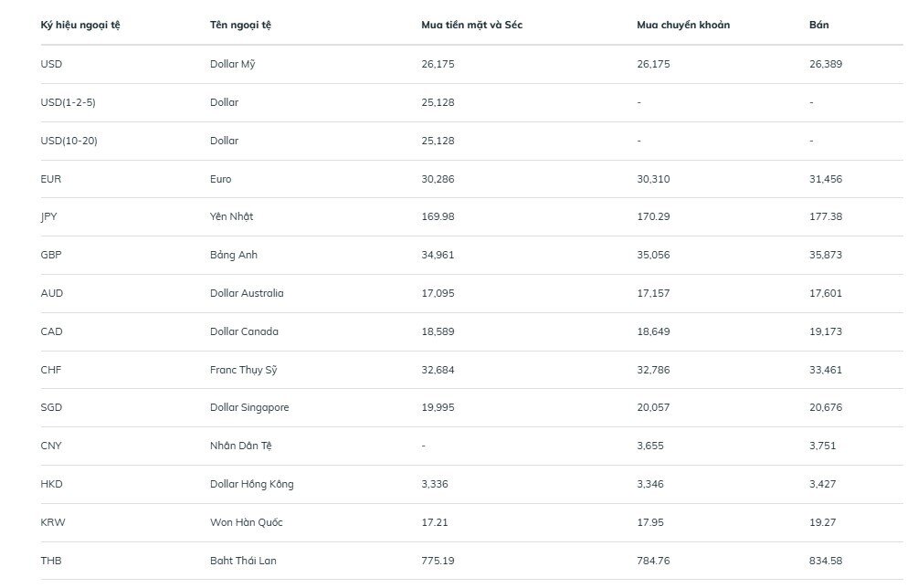Click 'Won Hàn Quốc' currency name
918x588 pixels.
[x=246, y=522]
